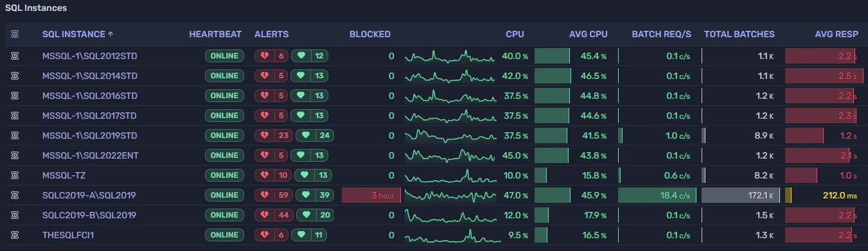
Task: Click the 1.0 c/s batch requests value
Action: click(678, 135)
